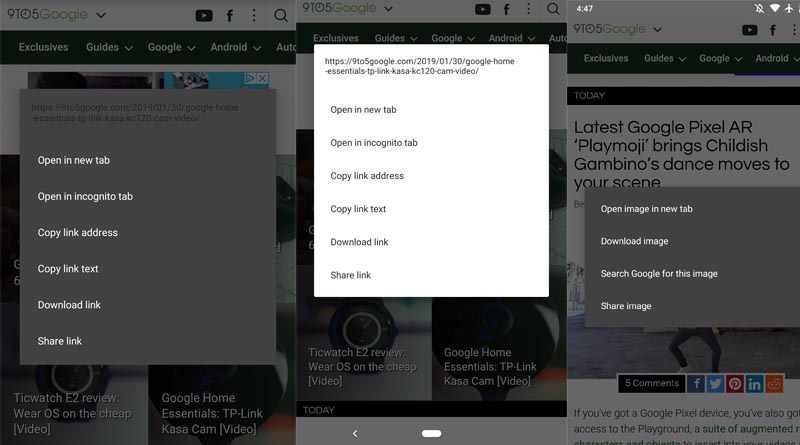
Task: Choose Search Google for this image
Action: pyautogui.click(x=659, y=274)
